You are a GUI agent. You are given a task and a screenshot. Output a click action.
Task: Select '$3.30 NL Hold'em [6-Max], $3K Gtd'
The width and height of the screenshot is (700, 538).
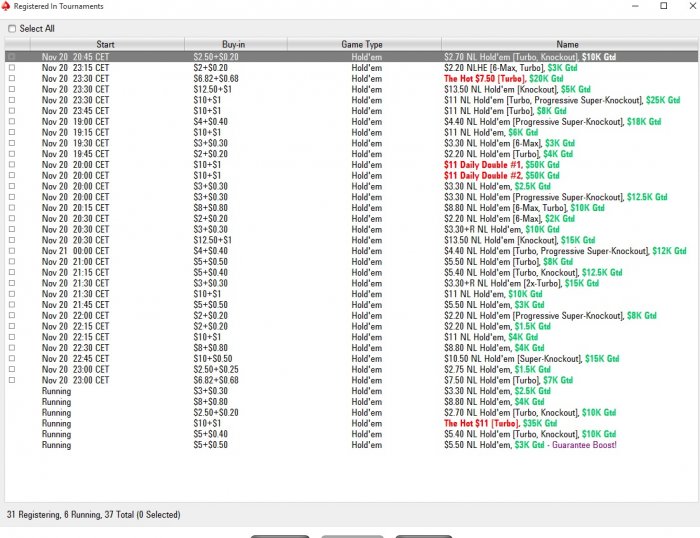509,143
